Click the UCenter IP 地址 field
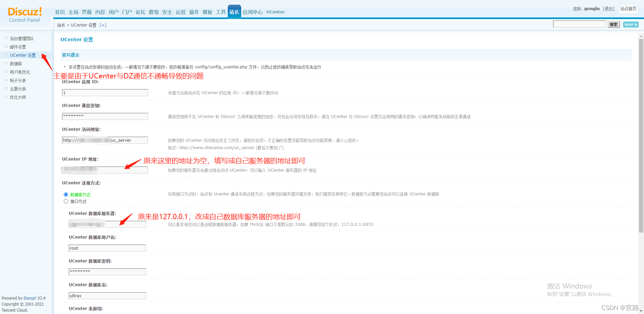 pos(105,170)
